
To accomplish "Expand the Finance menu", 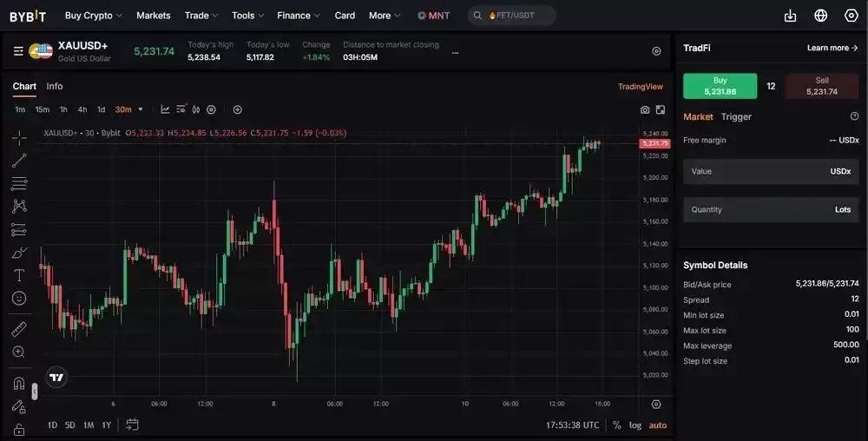I will tap(299, 16).
